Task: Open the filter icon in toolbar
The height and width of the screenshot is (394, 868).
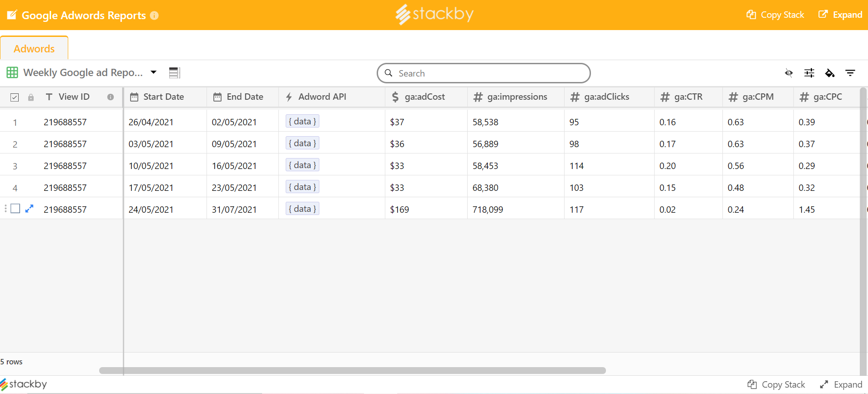Action: 850,73
